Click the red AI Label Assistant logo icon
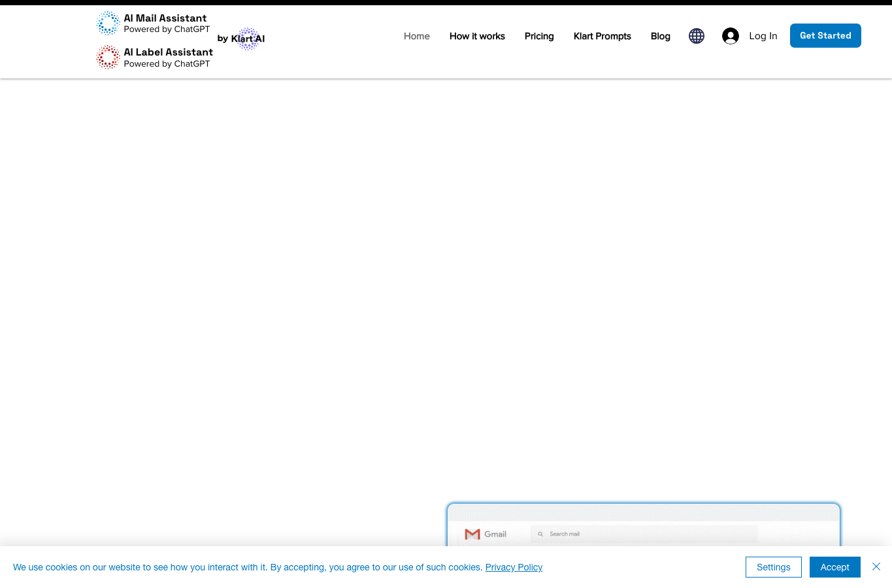This screenshot has width=892, height=588. click(108, 57)
